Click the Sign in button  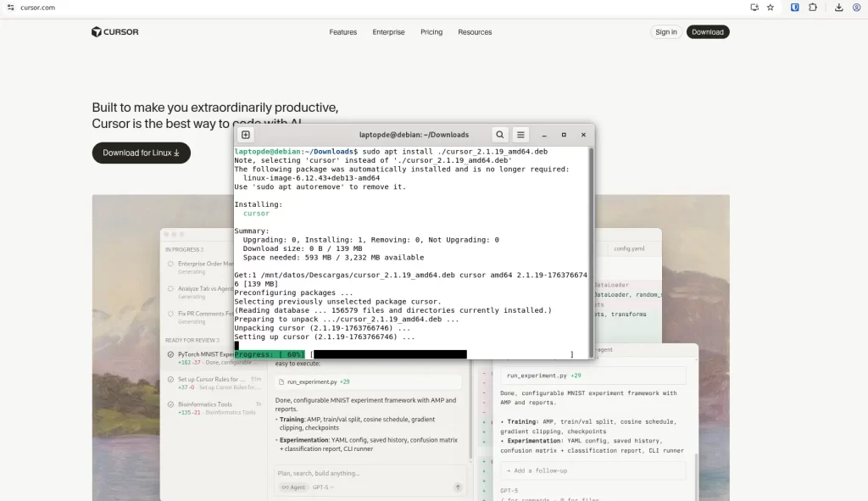(666, 32)
